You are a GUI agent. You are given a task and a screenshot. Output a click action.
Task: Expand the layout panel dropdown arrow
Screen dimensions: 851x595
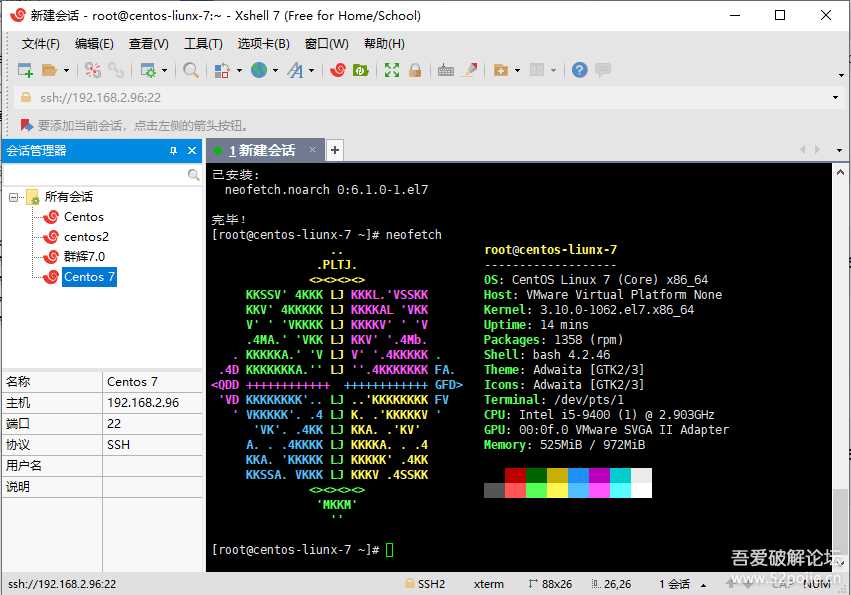[554, 70]
